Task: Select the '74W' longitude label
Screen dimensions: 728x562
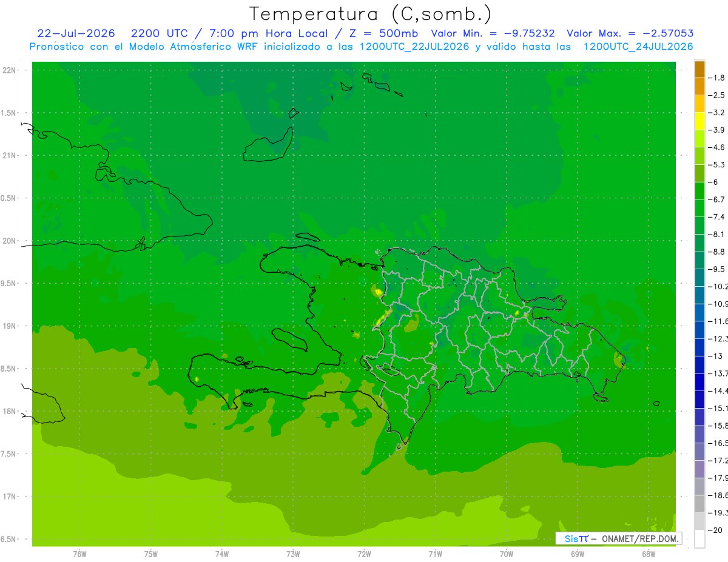Action: pyautogui.click(x=222, y=554)
